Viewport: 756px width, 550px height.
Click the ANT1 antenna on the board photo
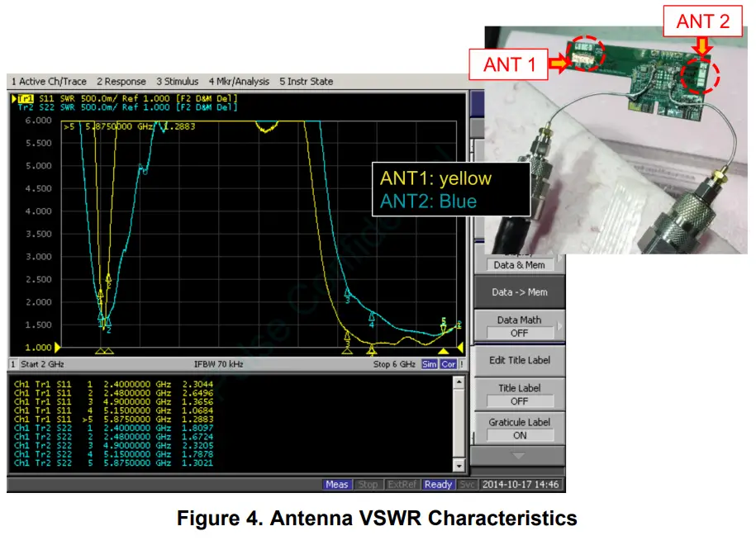tap(585, 54)
